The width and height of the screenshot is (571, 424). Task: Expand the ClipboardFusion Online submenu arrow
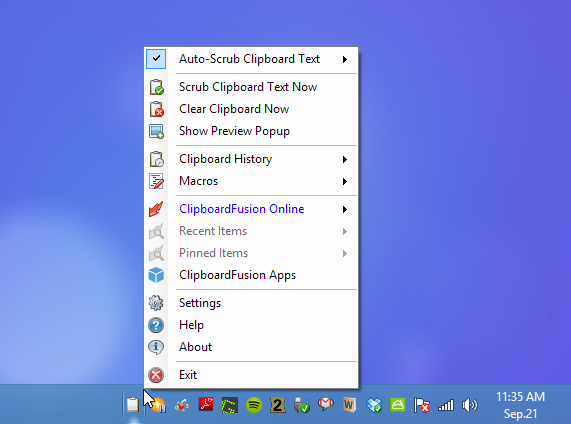click(344, 209)
